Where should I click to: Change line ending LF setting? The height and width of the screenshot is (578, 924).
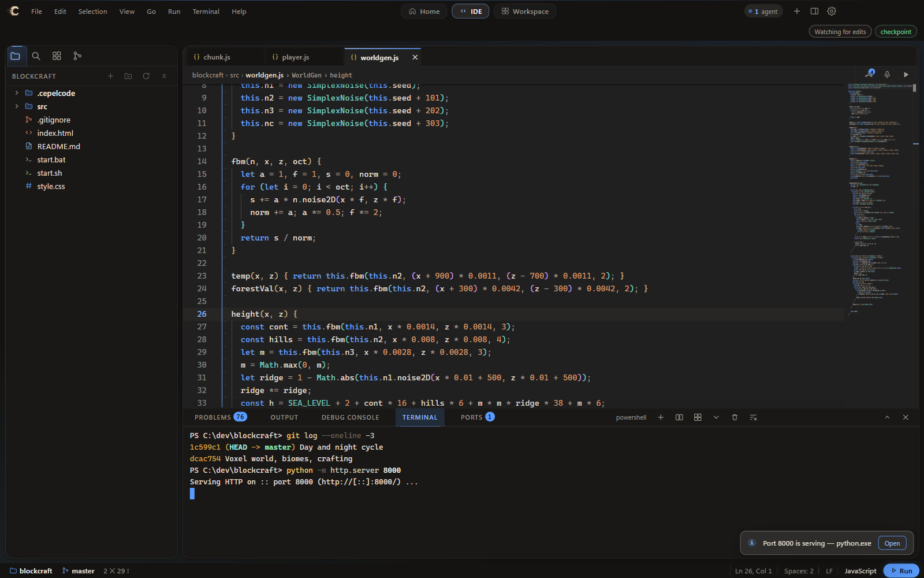[x=829, y=571]
